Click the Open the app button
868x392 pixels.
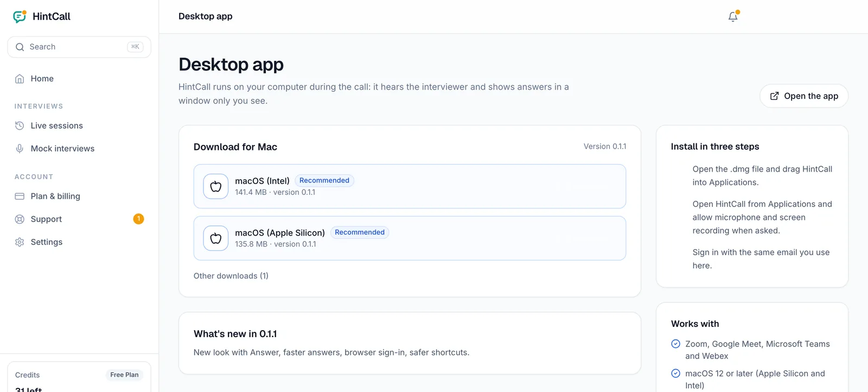(804, 96)
